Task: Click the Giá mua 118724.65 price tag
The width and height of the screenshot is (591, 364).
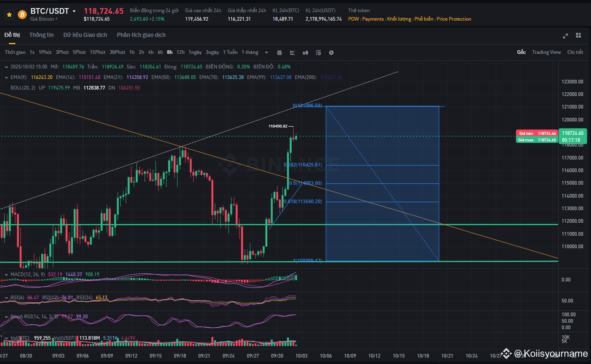Action: point(537,140)
